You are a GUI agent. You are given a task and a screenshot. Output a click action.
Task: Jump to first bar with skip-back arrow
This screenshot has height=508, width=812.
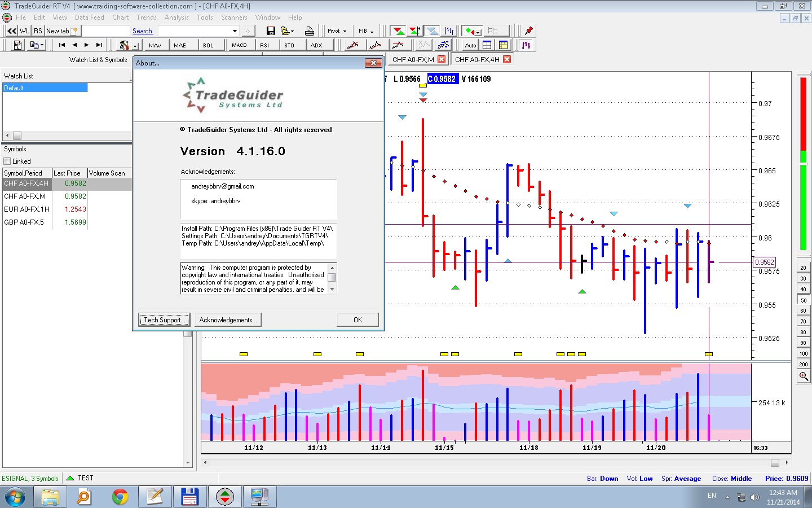coord(62,45)
